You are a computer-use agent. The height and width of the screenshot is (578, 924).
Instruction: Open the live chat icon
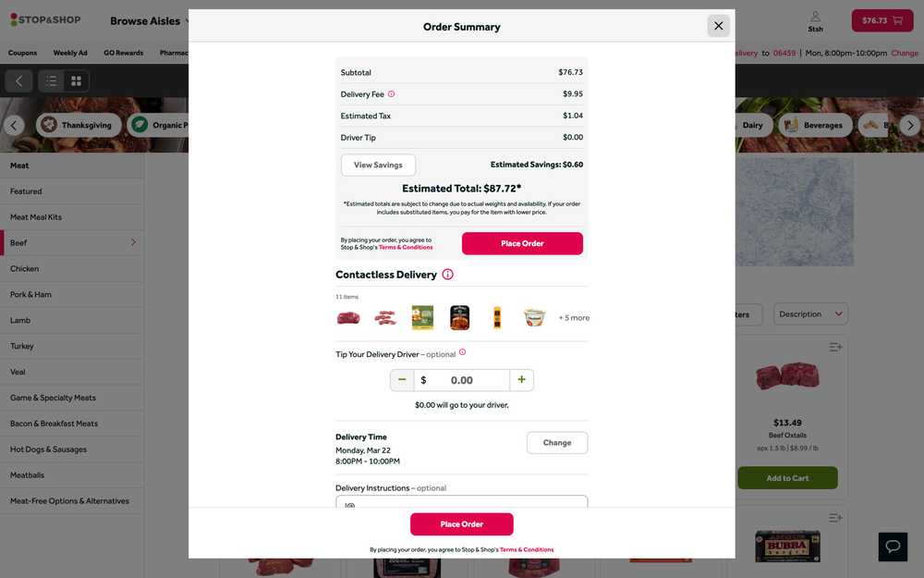(893, 546)
